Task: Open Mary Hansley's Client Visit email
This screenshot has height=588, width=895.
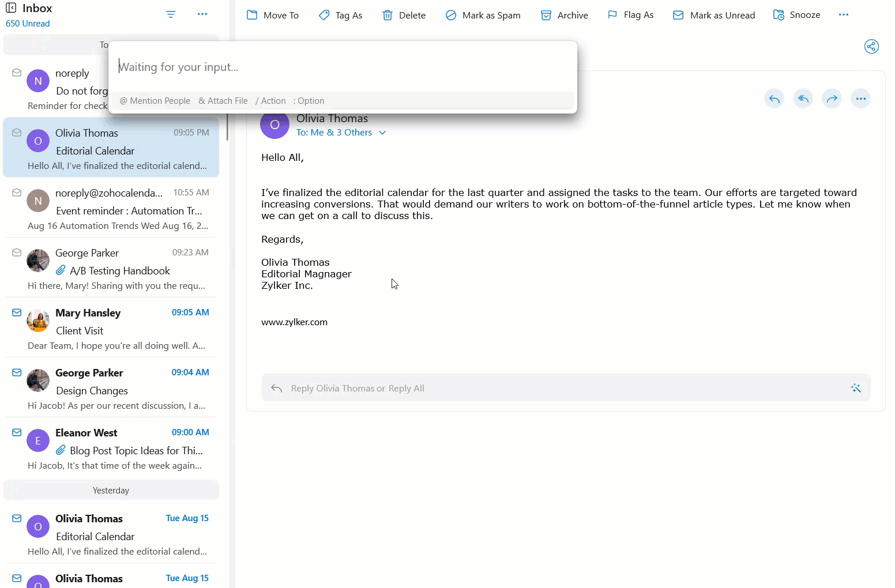Action: click(x=111, y=327)
